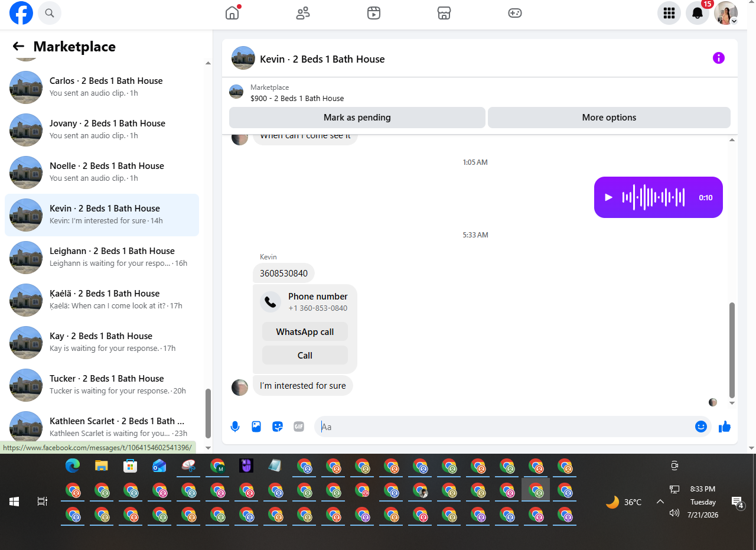756x550 pixels.
Task: Click the phone number +1 360-853-0840
Action: click(318, 308)
